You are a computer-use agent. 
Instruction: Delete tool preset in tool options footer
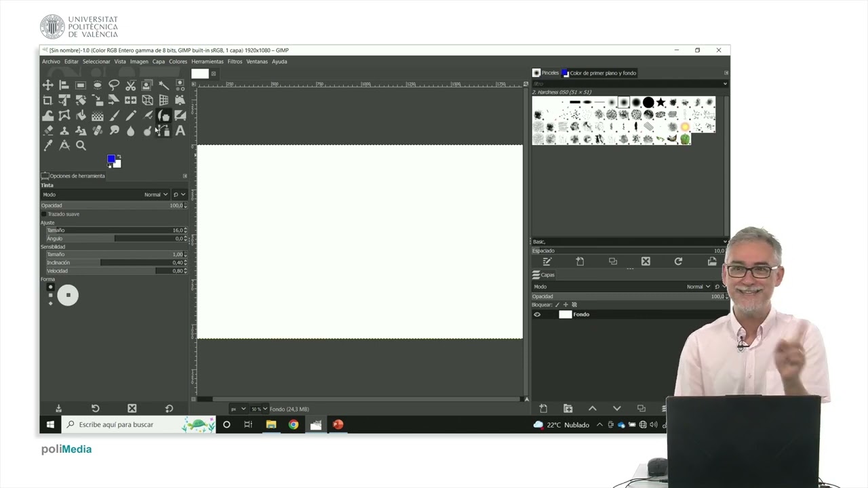[132, 408]
